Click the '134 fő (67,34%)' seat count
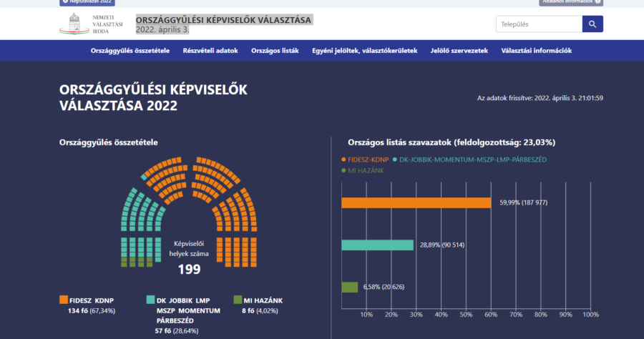 92,310
